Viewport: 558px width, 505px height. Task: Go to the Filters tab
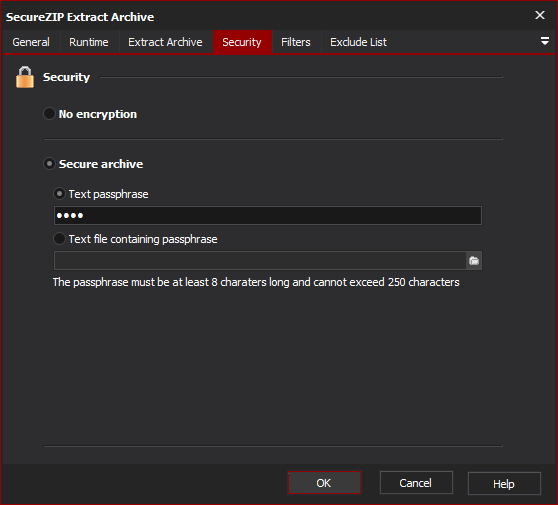(x=296, y=42)
